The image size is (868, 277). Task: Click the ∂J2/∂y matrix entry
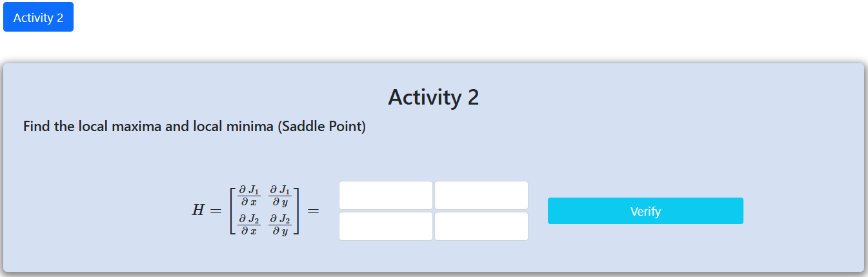pos(280,225)
